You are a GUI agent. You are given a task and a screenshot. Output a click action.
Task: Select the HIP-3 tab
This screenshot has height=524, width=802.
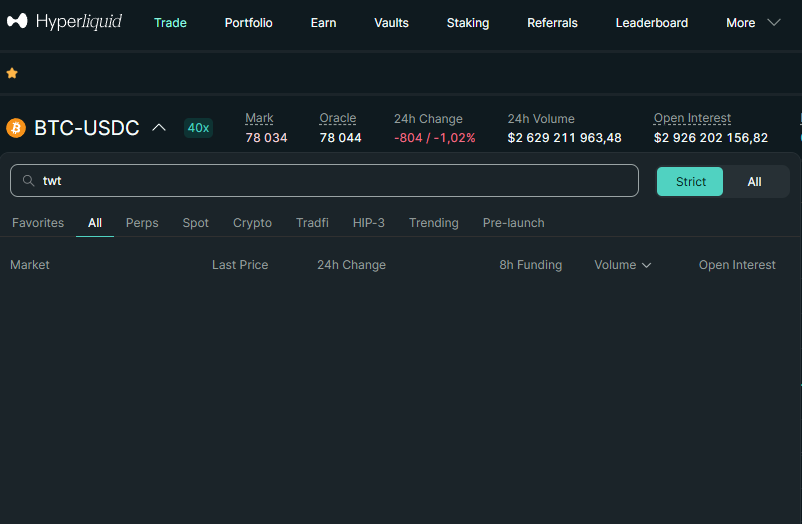[368, 223]
